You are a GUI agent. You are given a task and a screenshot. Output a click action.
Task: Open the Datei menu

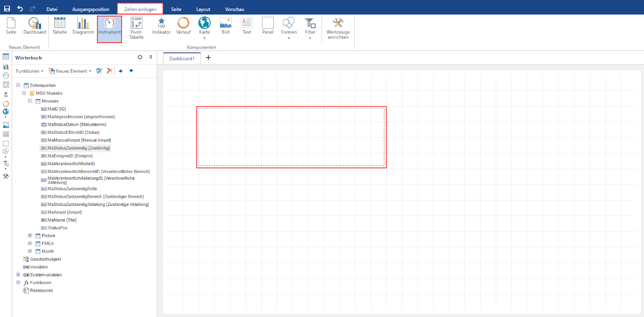(x=52, y=9)
